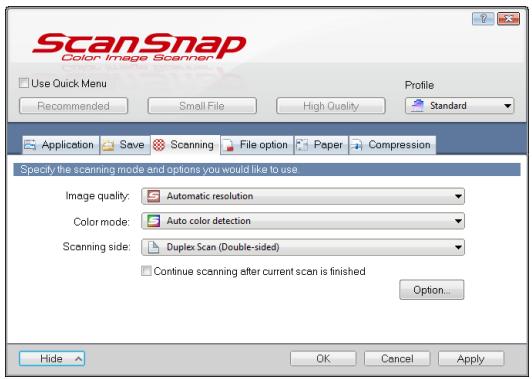
Task: Collapse details with the Hide button
Action: click(52, 359)
